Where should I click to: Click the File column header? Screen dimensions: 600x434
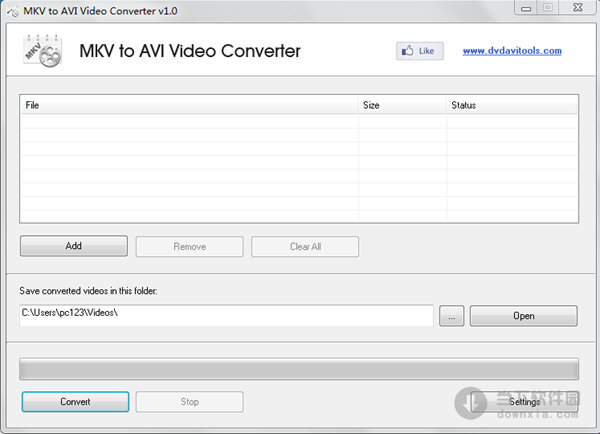[189, 105]
